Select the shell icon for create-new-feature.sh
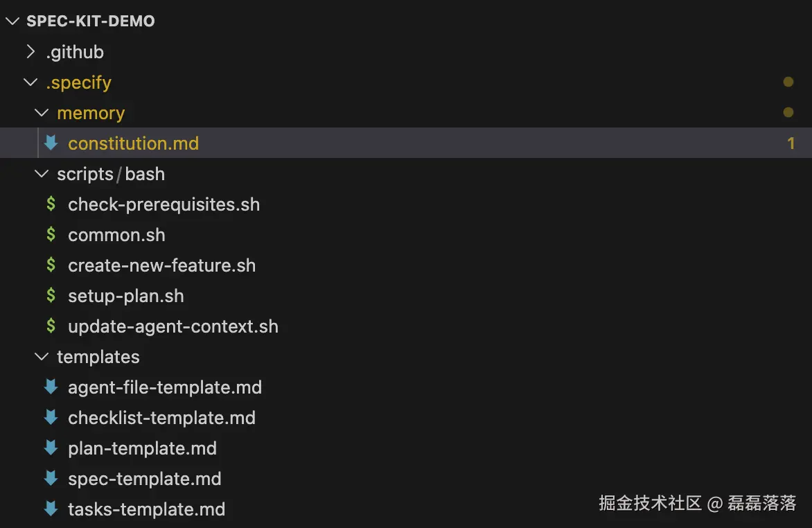 [51, 265]
